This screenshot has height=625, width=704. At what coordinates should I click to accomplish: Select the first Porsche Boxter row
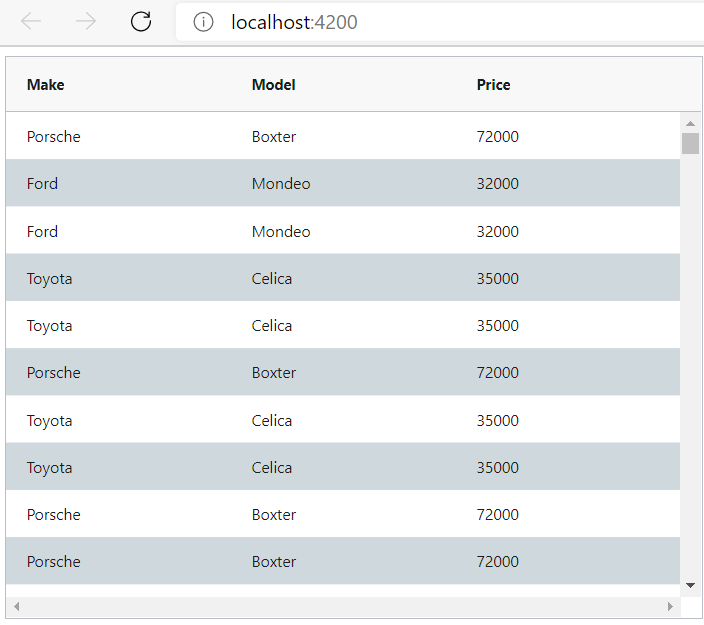343,136
